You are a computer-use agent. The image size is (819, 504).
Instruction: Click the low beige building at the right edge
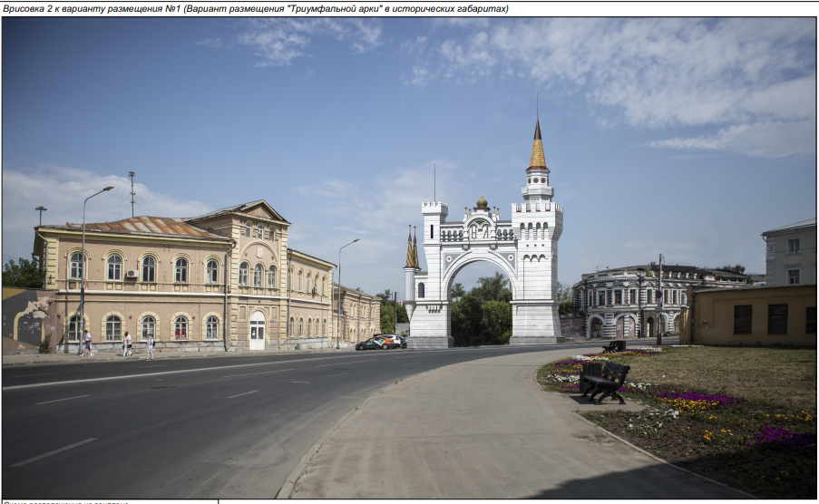[751, 315]
